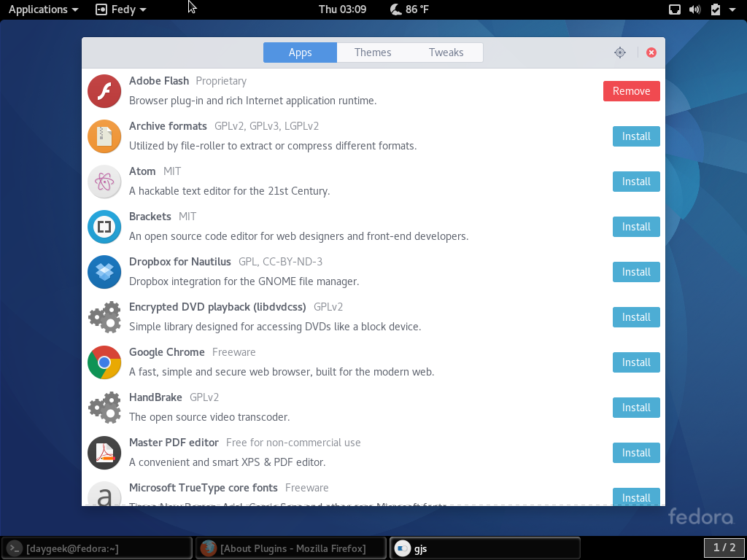Expand the Fedy app menu

click(x=121, y=9)
